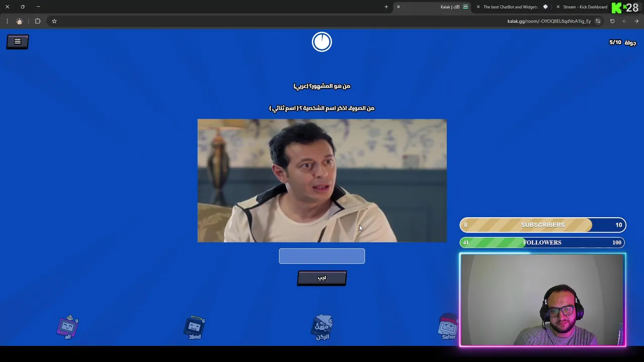Select the player avatar named Saher
This screenshot has width=644, height=362.
(448, 327)
